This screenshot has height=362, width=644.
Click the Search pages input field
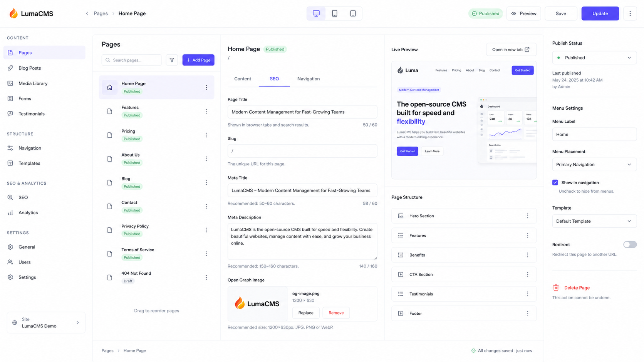point(132,60)
